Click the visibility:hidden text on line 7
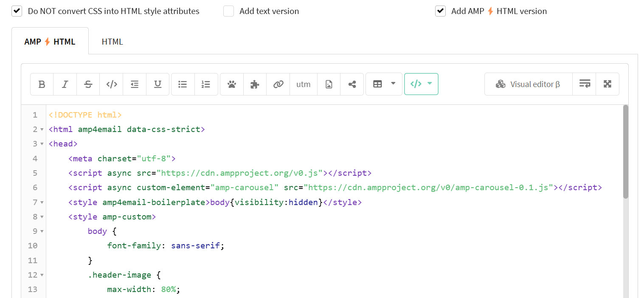The height and width of the screenshot is (298, 644). 276,202
